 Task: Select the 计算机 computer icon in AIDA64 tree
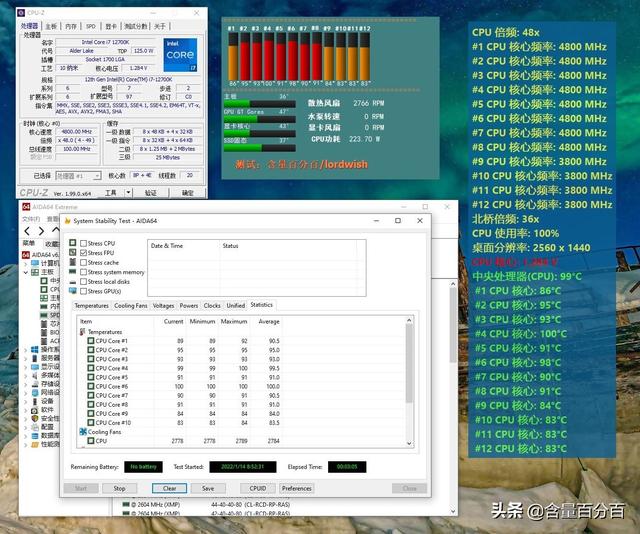coord(35,263)
